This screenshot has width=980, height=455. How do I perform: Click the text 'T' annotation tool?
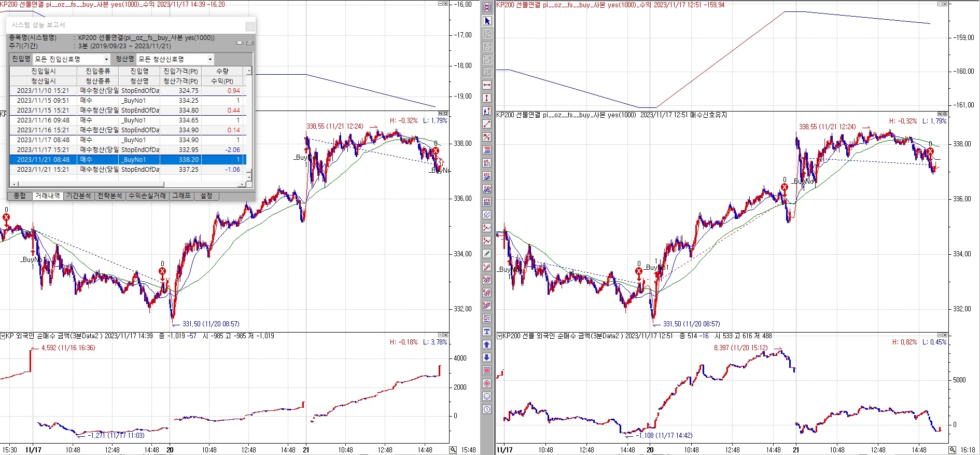(487, 332)
